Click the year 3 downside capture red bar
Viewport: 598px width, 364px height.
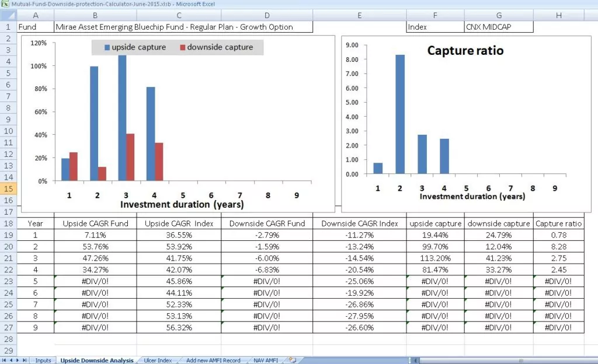130,157
